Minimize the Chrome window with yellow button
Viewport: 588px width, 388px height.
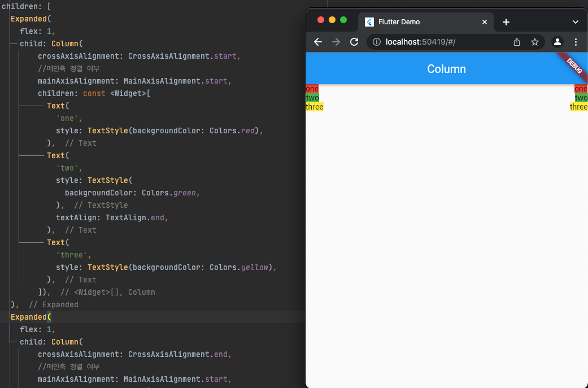[x=332, y=20]
